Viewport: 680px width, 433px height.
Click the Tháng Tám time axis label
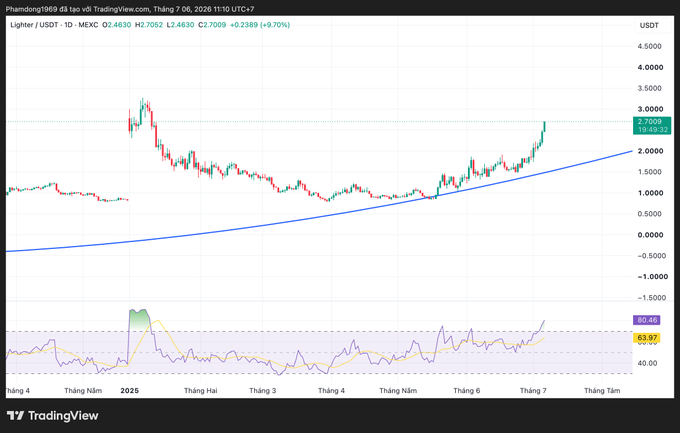[602, 390]
